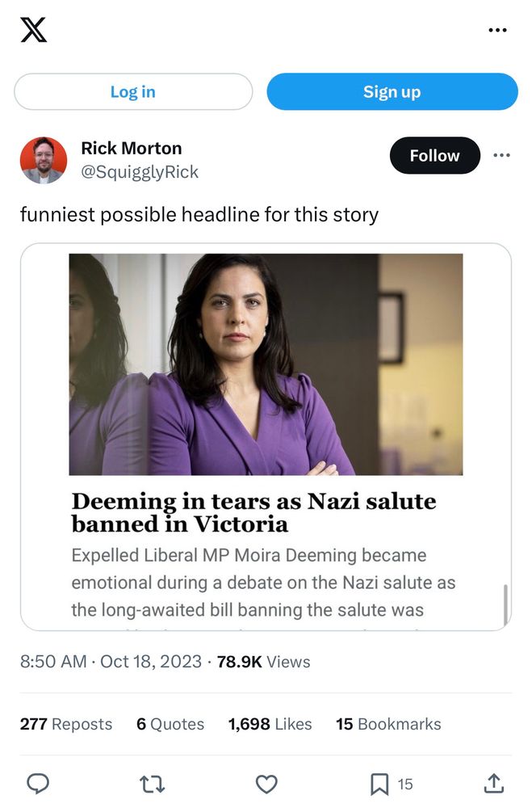Click the Log in button
The width and height of the screenshot is (532, 808).
tap(132, 91)
